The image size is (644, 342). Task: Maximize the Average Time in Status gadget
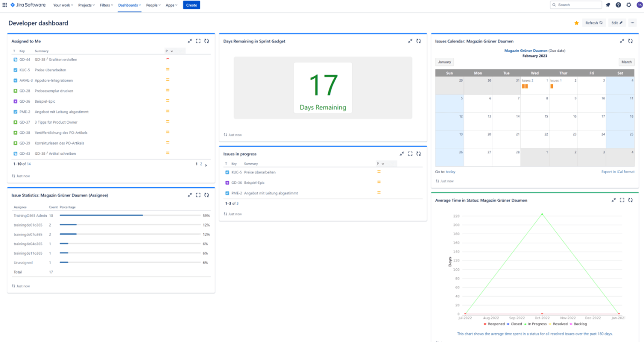point(622,200)
